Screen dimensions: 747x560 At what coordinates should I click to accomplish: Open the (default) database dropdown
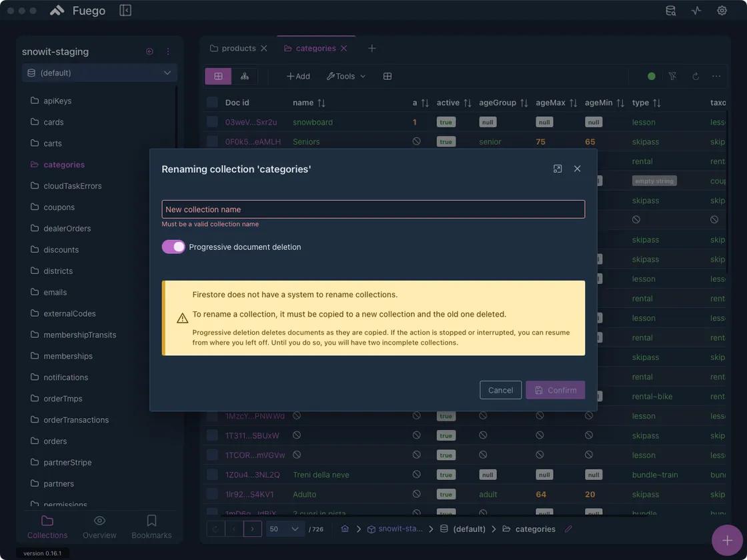click(99, 73)
